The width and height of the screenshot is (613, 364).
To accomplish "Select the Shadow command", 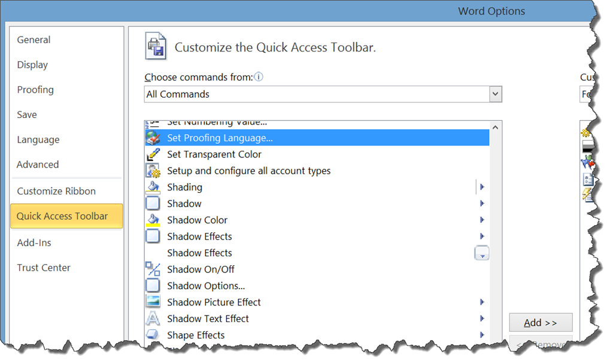I will pyautogui.click(x=317, y=204).
